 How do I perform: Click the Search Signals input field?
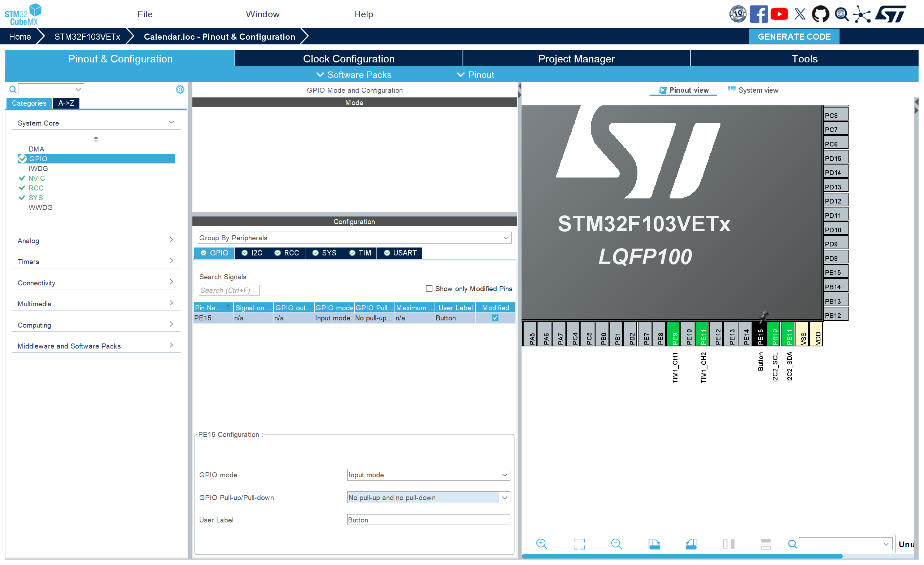[229, 290]
